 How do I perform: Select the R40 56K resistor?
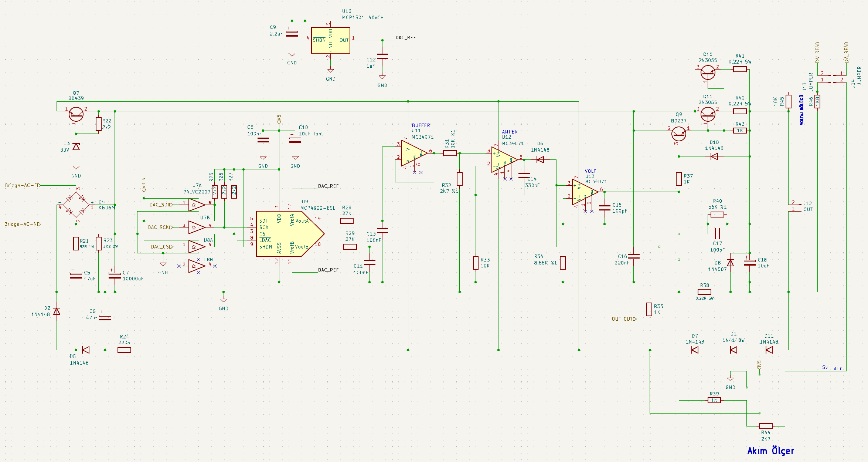pos(717,215)
